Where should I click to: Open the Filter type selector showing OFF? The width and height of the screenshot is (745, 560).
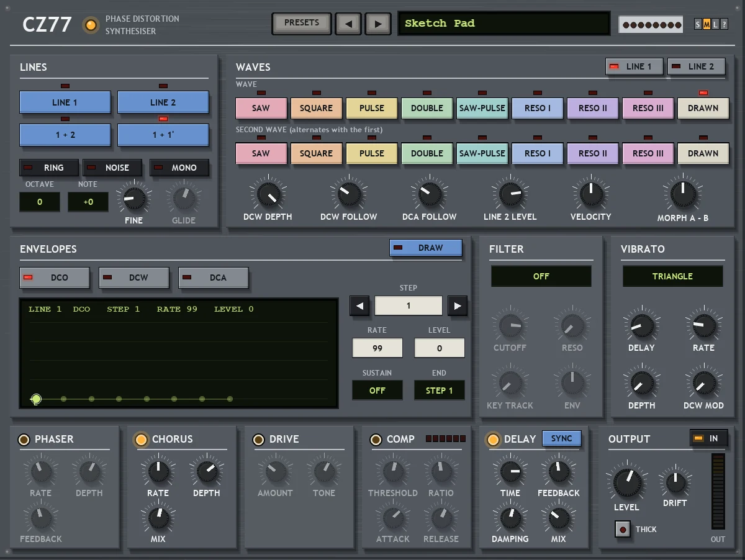click(x=541, y=276)
